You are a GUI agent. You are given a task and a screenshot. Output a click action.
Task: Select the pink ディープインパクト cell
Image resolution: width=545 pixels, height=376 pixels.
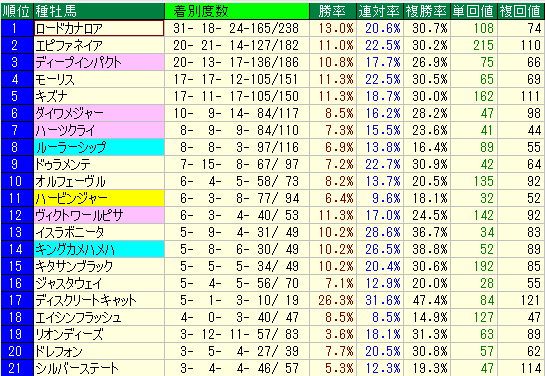99,62
